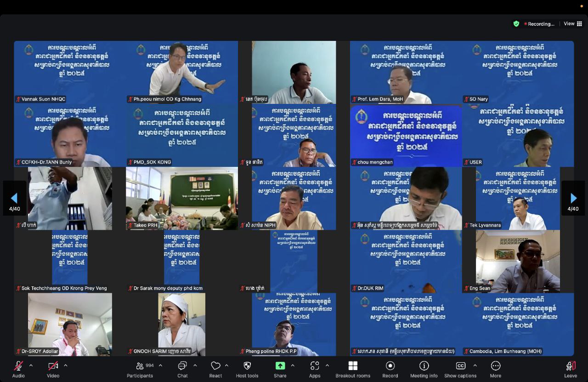The height and width of the screenshot is (382, 588).
Task: Click muted mic icon on chou mengchan
Action: point(355,162)
